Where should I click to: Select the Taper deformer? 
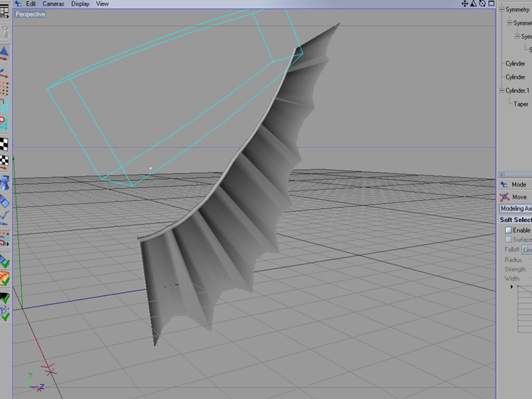pos(521,104)
